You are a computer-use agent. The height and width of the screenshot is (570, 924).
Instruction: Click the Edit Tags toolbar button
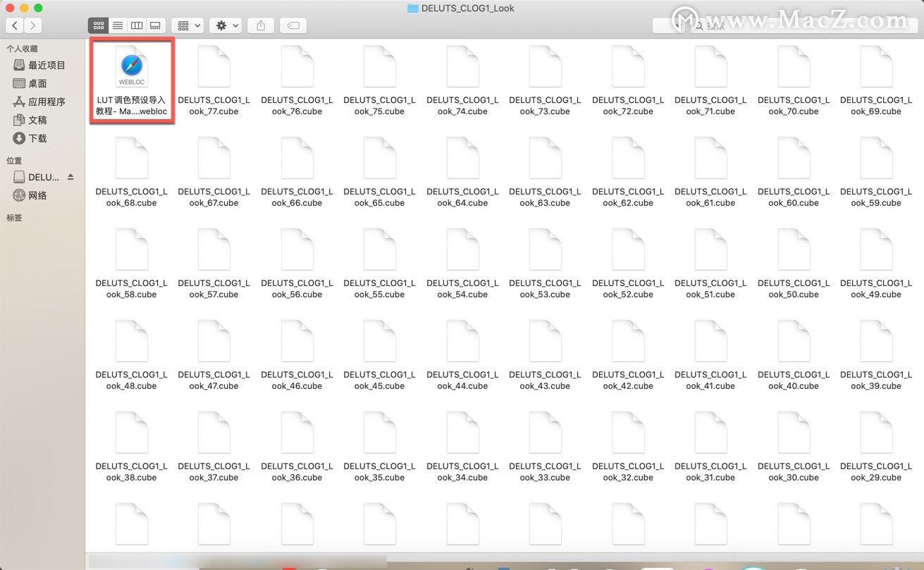tap(293, 25)
